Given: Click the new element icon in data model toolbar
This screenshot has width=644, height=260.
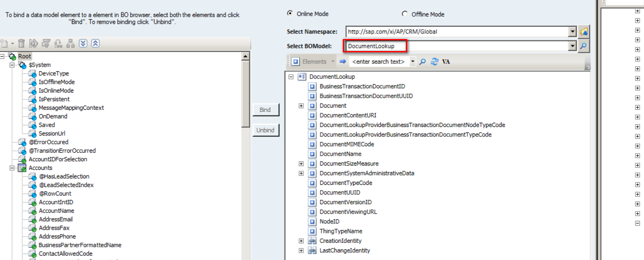Looking at the screenshot, I should coord(5,43).
